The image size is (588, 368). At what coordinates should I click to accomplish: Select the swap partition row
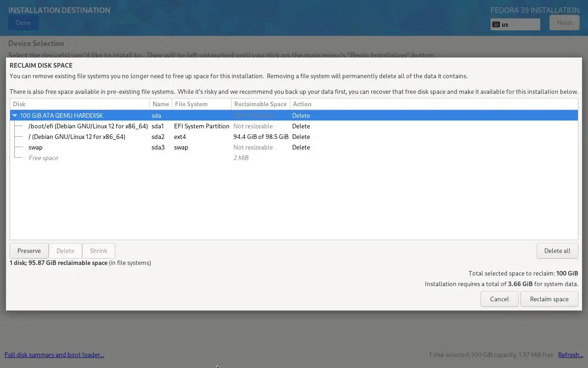tap(294, 147)
